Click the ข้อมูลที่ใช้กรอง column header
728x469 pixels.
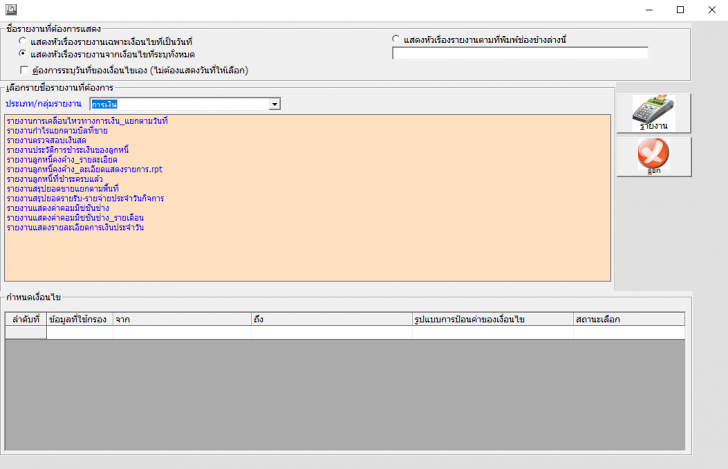[79, 319]
